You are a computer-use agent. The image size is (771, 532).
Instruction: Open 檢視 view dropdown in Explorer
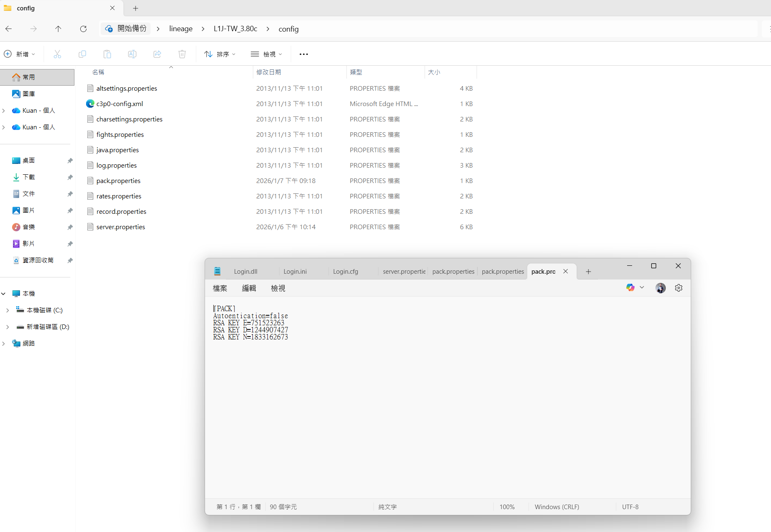tap(267, 54)
